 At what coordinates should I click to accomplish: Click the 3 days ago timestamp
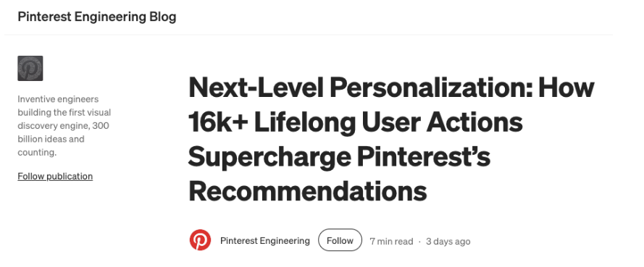tap(448, 241)
